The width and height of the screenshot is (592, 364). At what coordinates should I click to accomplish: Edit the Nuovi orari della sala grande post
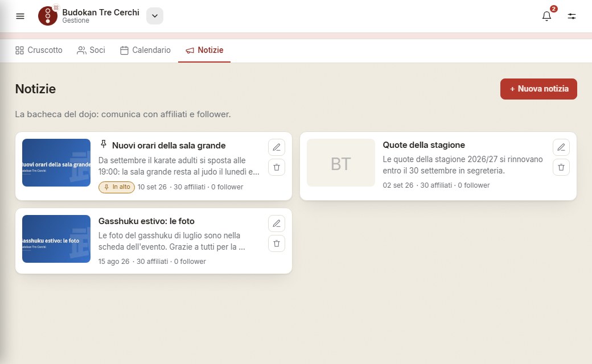click(x=277, y=147)
